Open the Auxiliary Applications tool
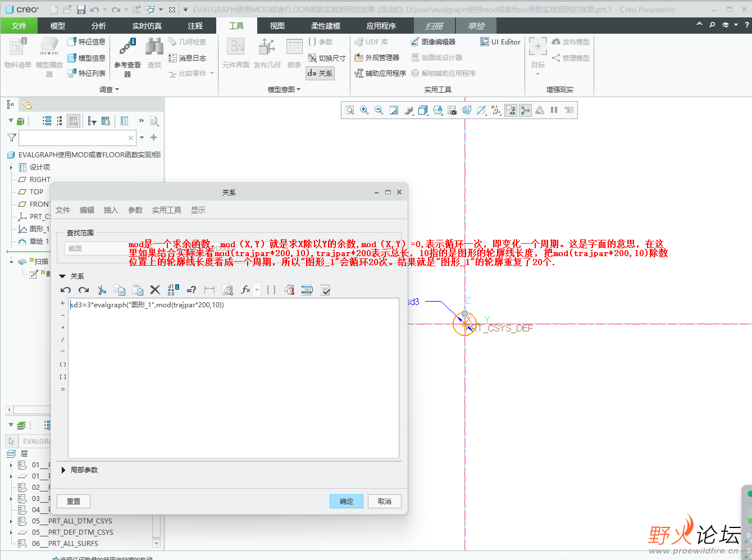 [x=380, y=73]
